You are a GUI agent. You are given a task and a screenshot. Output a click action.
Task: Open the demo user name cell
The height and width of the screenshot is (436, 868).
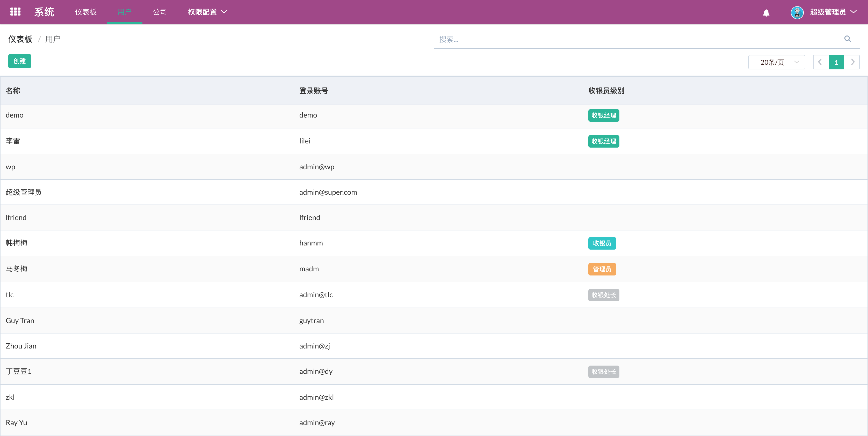coord(15,115)
